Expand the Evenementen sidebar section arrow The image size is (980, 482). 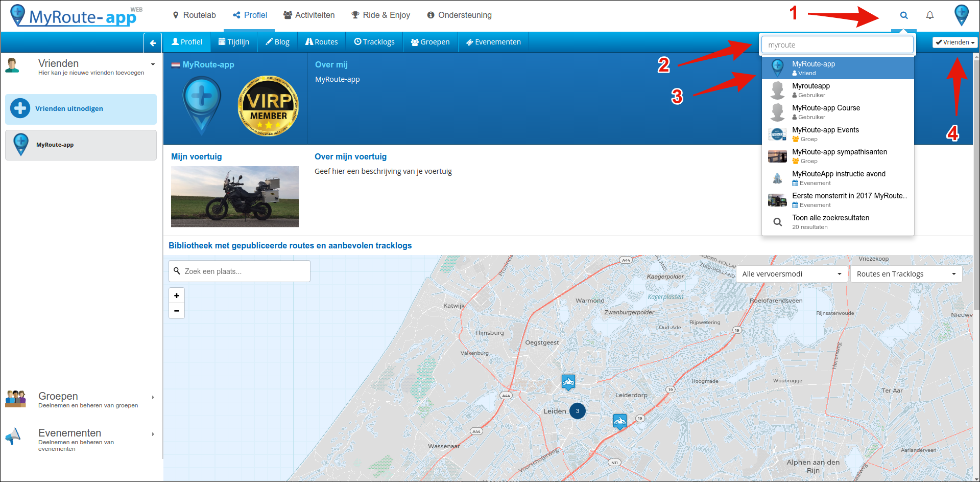click(153, 434)
